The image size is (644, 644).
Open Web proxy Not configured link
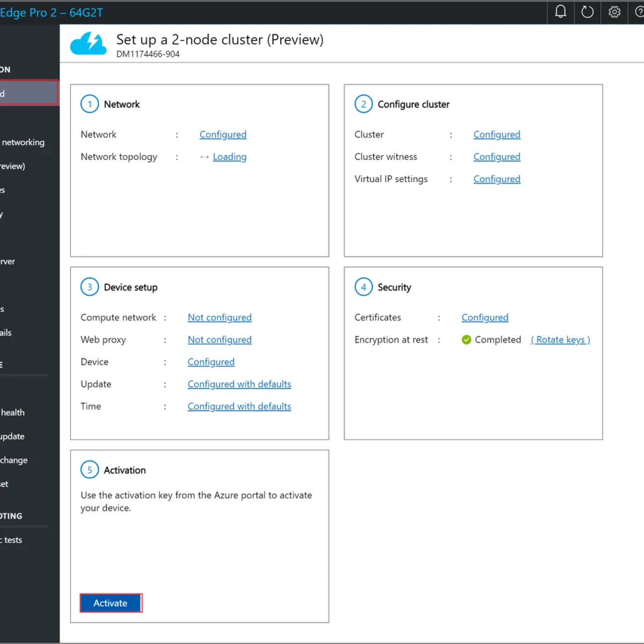coord(219,340)
